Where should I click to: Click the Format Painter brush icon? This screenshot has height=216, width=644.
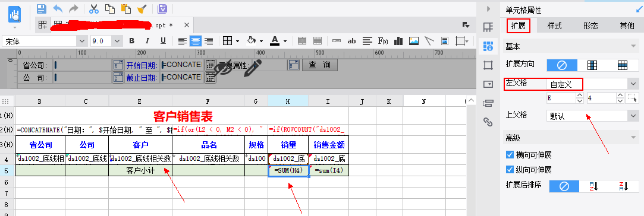point(142,9)
